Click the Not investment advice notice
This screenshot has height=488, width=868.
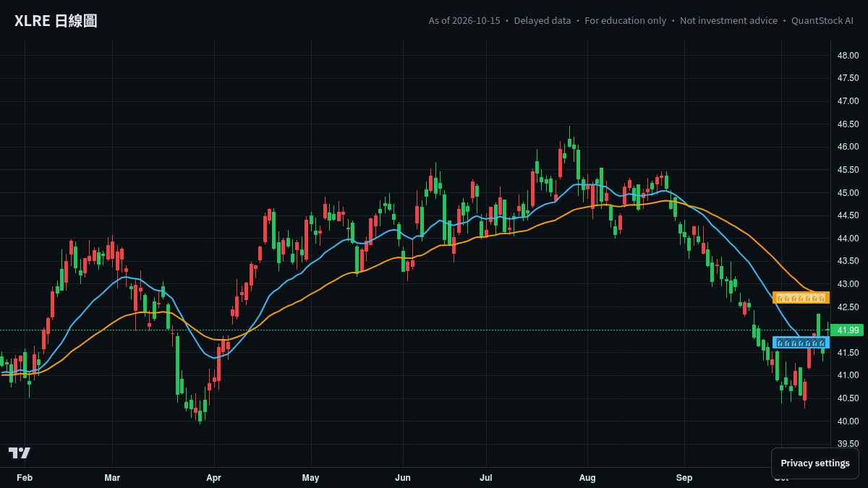tap(729, 21)
